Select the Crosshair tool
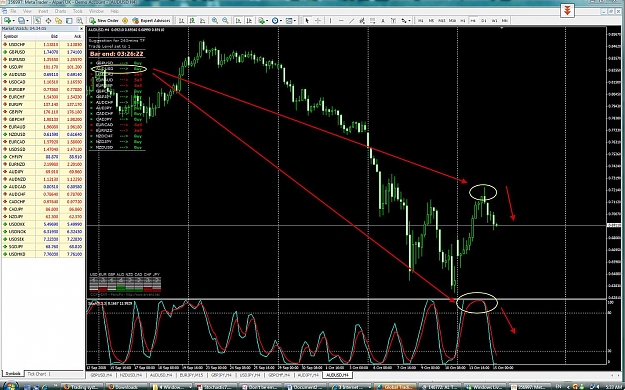Image resolution: width=625 pixels, height=390 pixels. (x=318, y=20)
